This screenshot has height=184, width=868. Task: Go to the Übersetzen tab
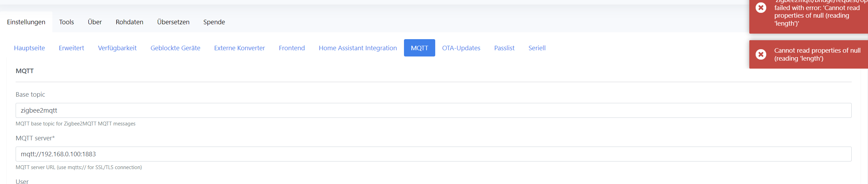[x=173, y=22]
